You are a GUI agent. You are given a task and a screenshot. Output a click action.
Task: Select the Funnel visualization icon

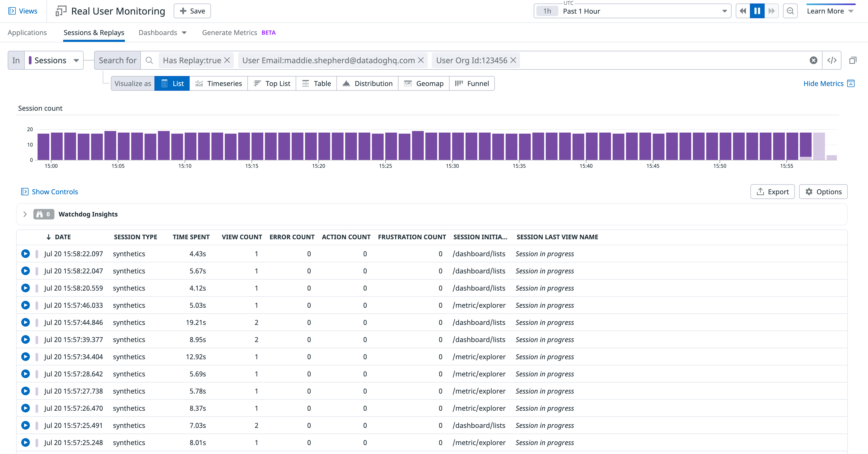(x=458, y=83)
